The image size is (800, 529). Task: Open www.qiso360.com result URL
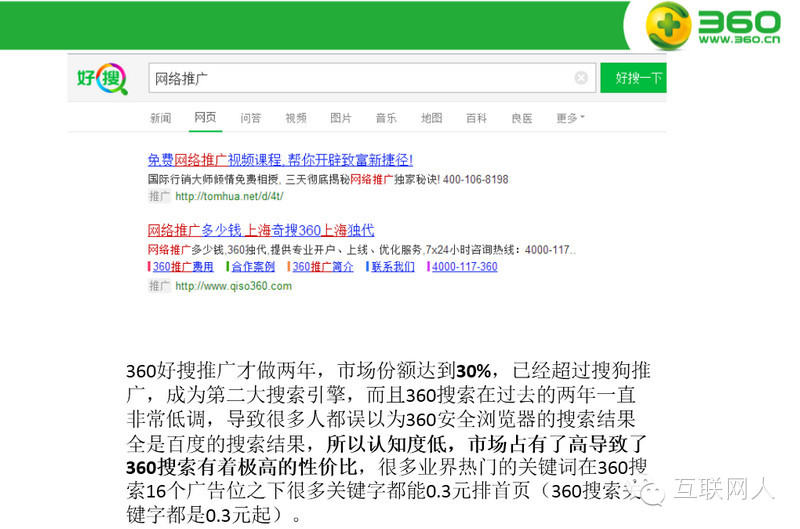234,286
